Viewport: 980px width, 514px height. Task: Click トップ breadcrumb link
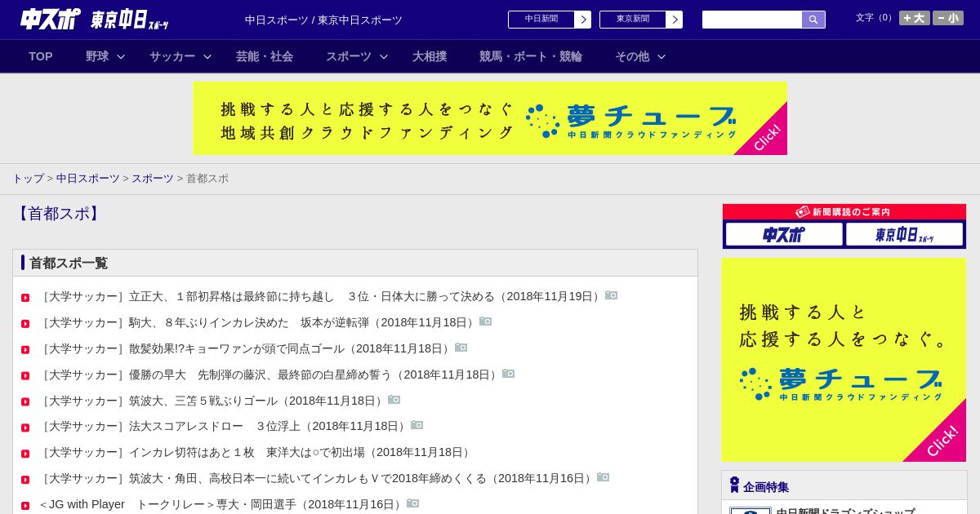click(x=28, y=179)
